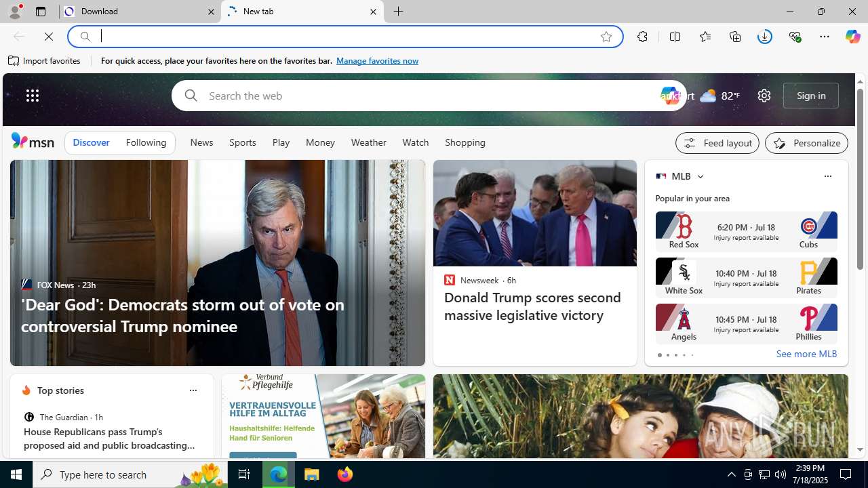Click the Personalize button

[806, 143]
